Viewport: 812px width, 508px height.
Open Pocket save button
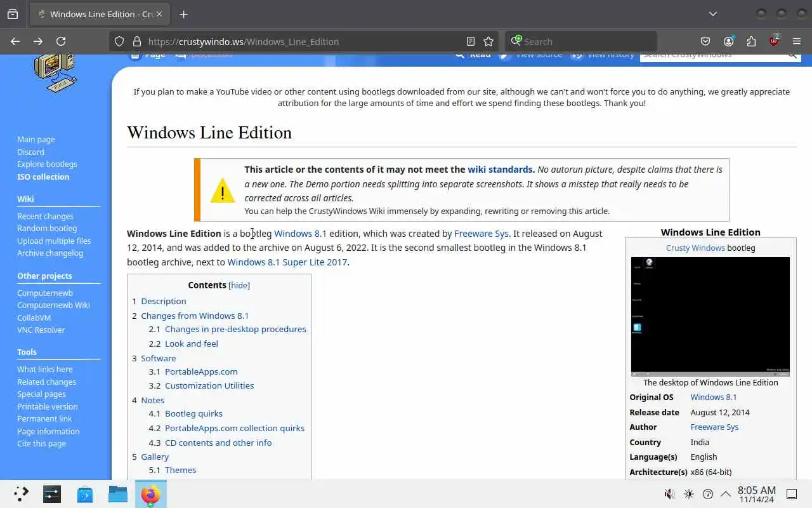tap(705, 41)
